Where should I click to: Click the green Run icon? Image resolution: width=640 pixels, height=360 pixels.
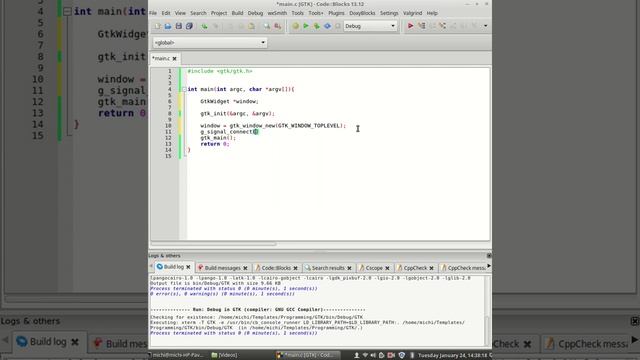[x=306, y=26]
